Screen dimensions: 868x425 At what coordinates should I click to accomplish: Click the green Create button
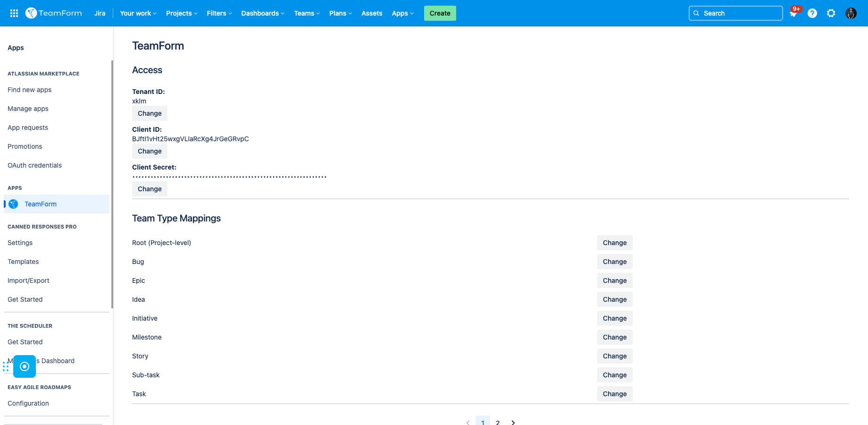pyautogui.click(x=440, y=13)
